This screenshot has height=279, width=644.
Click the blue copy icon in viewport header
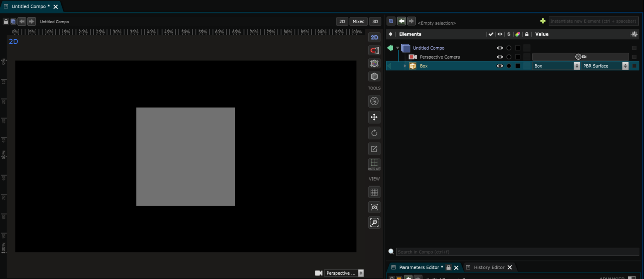pyautogui.click(x=13, y=22)
